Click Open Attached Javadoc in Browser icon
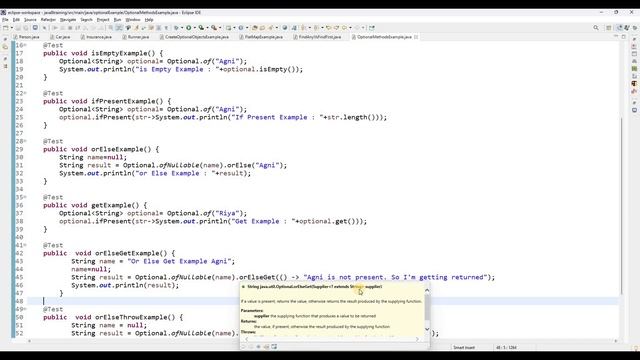640x360 pixels. coord(274,347)
